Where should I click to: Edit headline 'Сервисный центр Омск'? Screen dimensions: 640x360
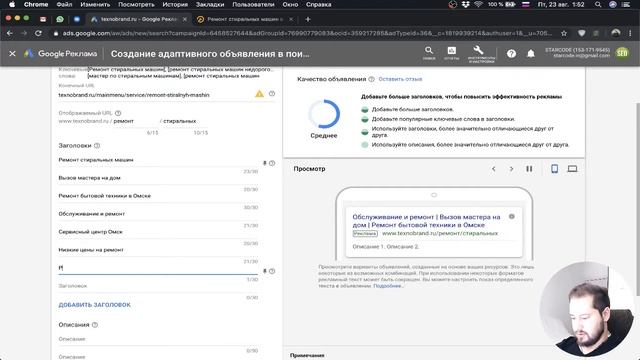(x=158, y=232)
